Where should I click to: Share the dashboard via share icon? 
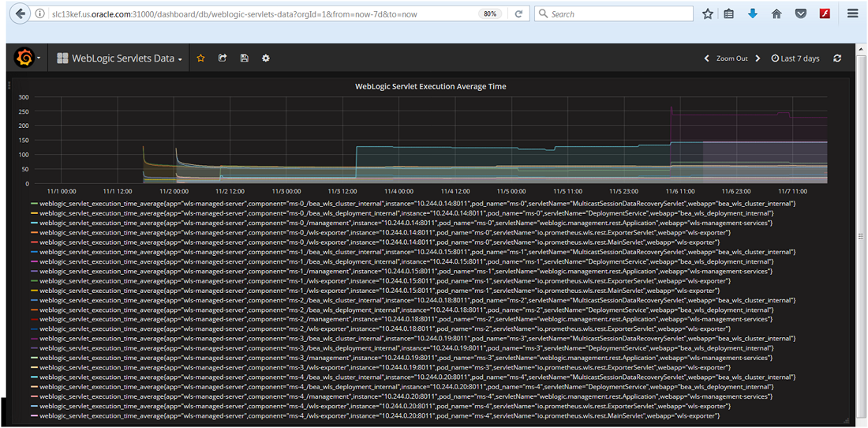click(223, 58)
